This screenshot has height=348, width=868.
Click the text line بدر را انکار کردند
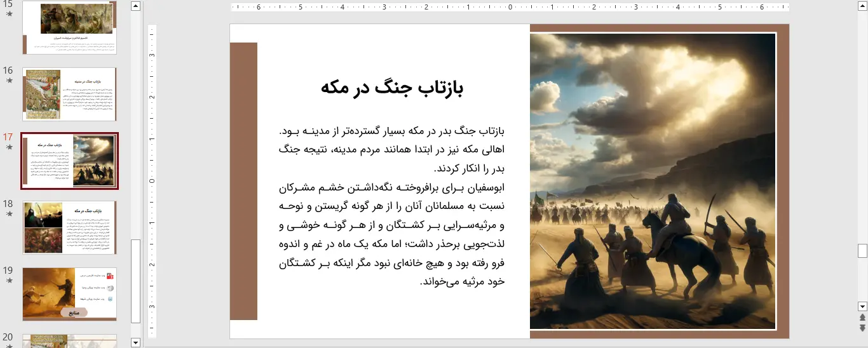(469, 169)
